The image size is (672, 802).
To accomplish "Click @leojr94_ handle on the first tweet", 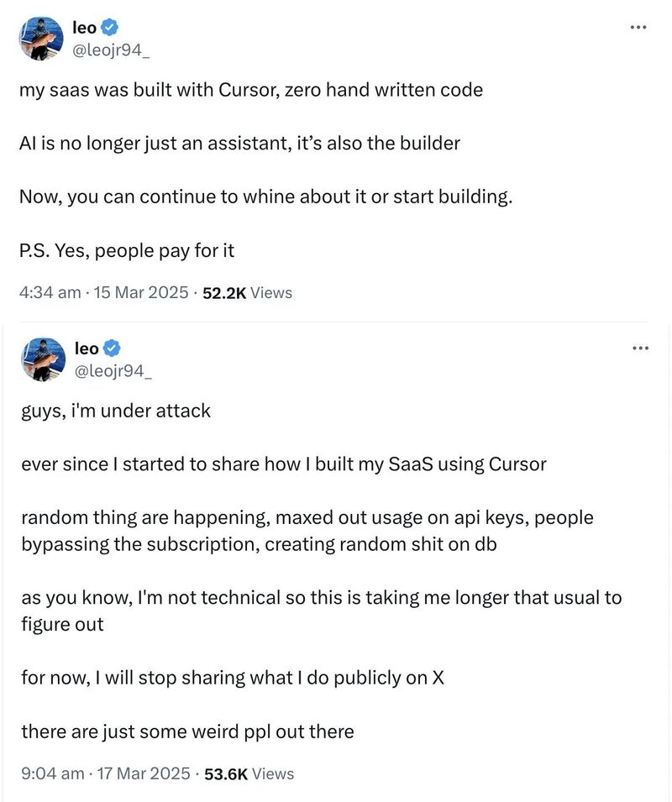I will coord(110,50).
